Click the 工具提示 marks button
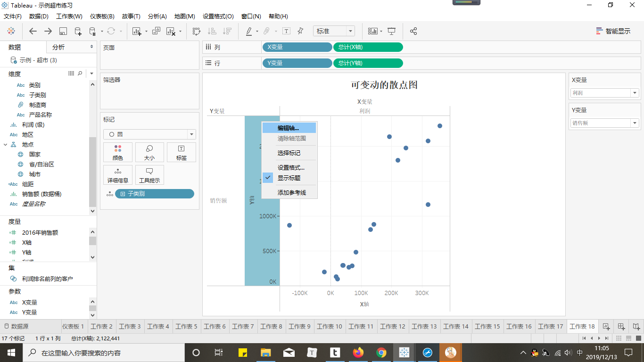The width and height of the screenshot is (644, 362). tap(149, 175)
